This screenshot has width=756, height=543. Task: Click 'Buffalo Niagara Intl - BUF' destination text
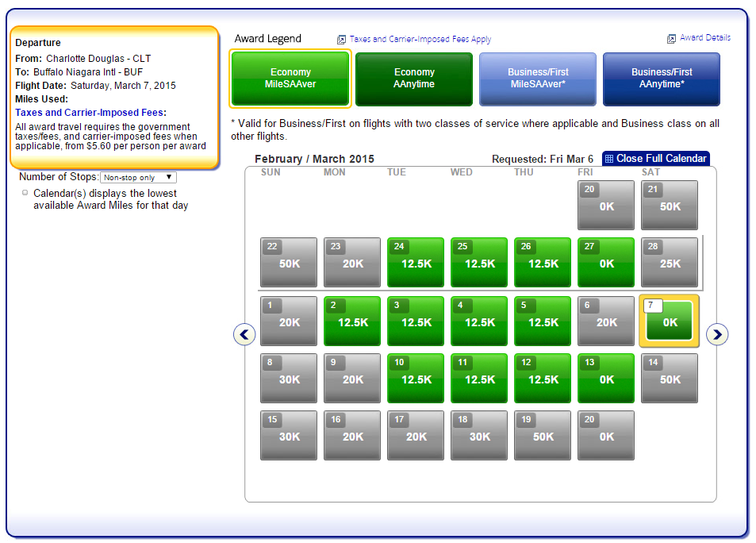(x=88, y=72)
